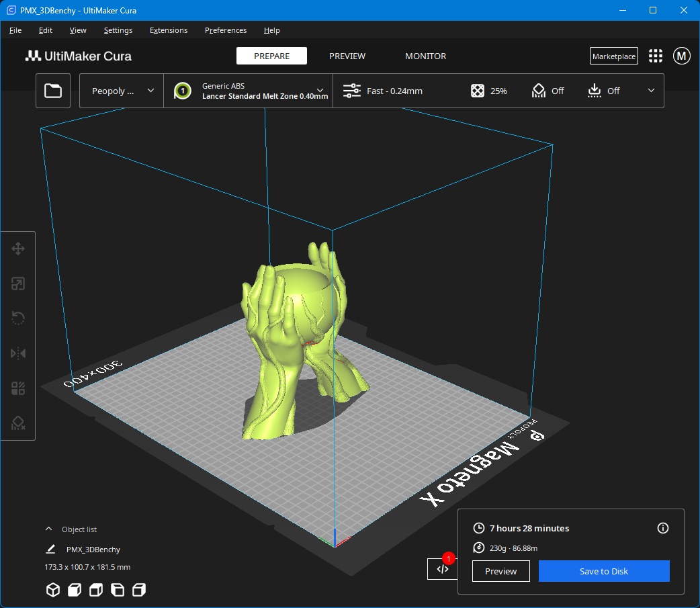700x608 pixels.
Task: Expand the print settings panel
Action: click(650, 91)
